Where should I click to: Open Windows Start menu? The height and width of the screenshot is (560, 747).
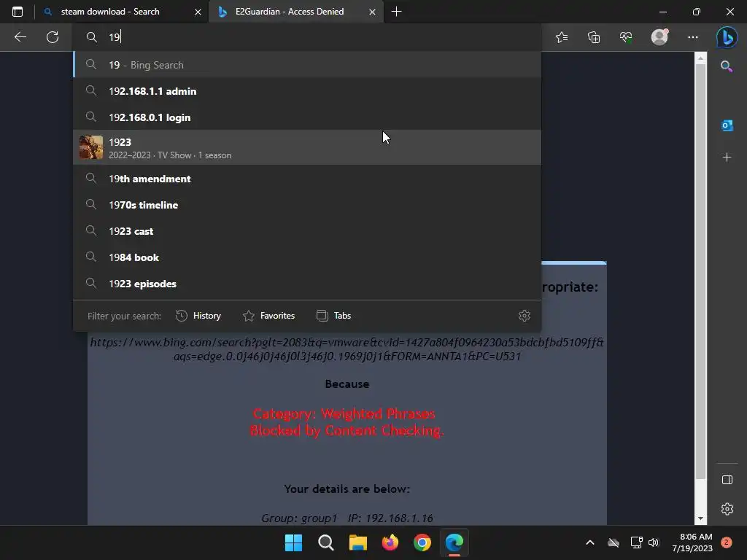[x=293, y=542]
